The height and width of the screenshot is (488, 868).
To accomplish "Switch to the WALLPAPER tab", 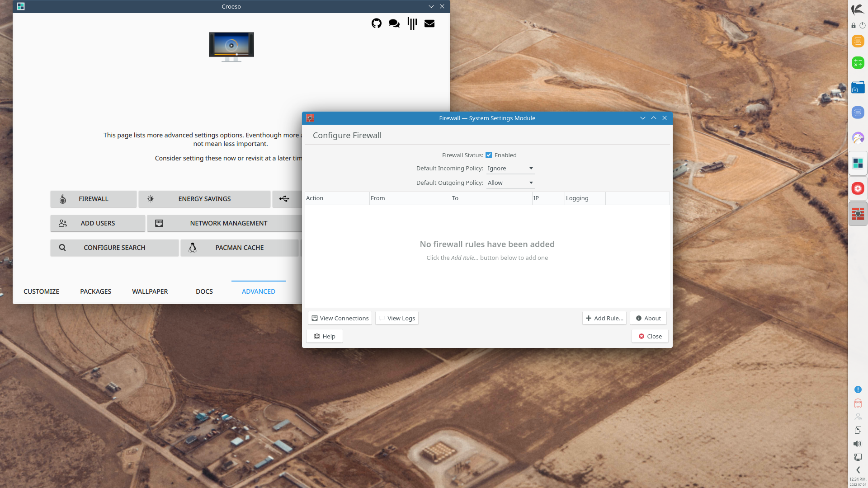I will click(150, 291).
